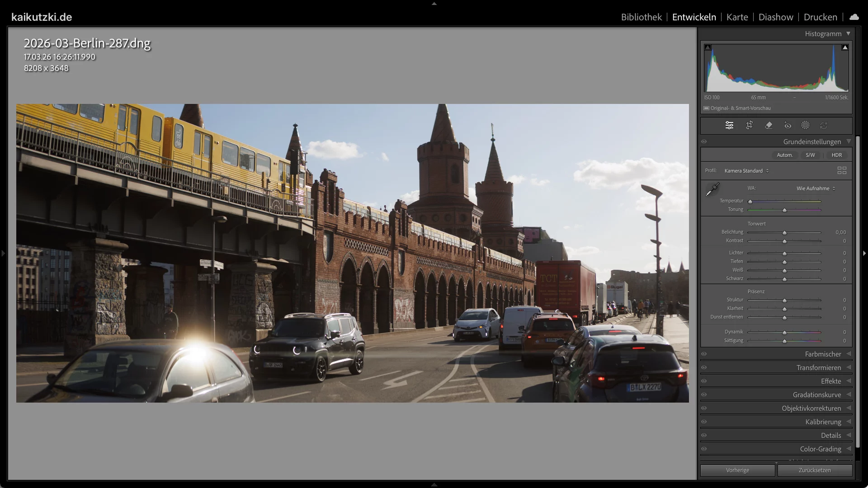Click the cloud sync icon
The image size is (868, 488).
tap(854, 17)
